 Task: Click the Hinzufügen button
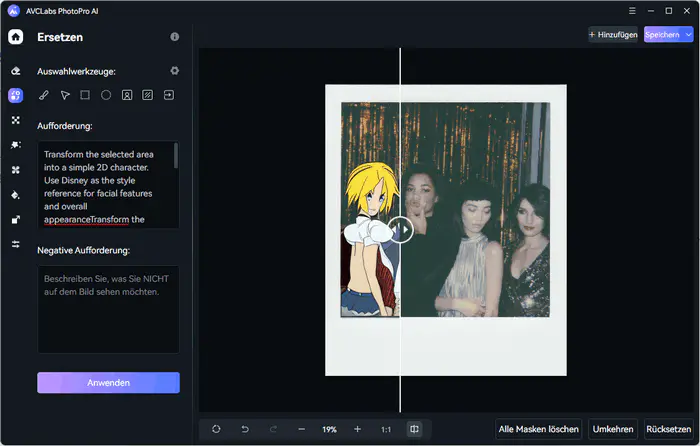[613, 34]
